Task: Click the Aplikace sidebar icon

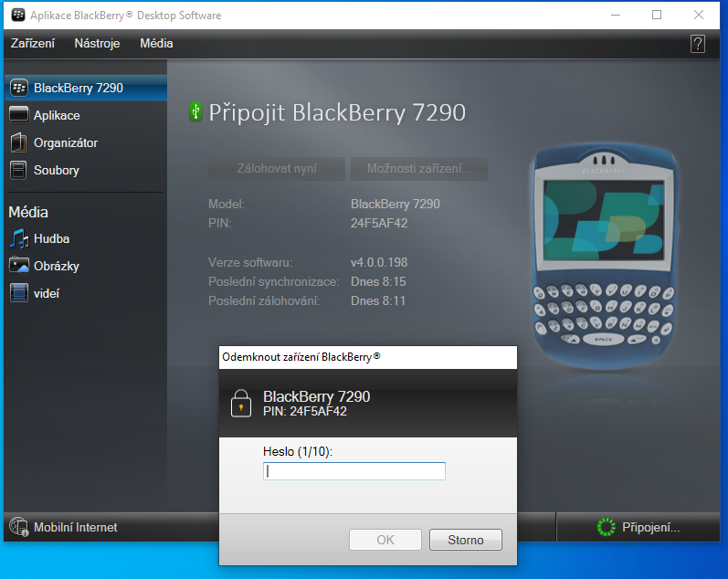Action: (x=19, y=115)
